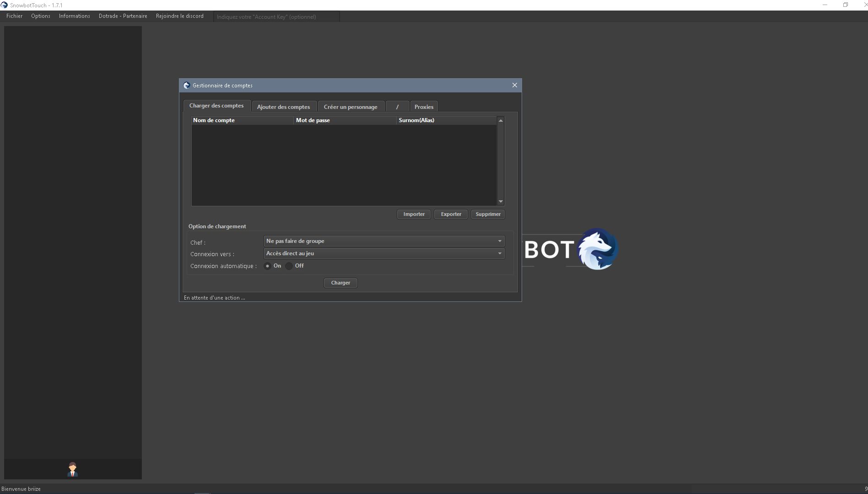Screen dimensions: 868x494
Task: Open the Informations menu
Action: tap(75, 16)
